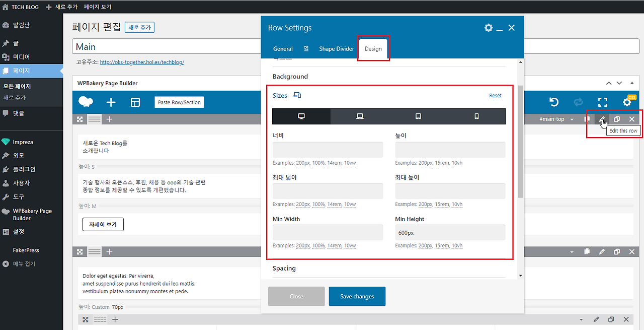Undo the last builder change

pyautogui.click(x=554, y=102)
